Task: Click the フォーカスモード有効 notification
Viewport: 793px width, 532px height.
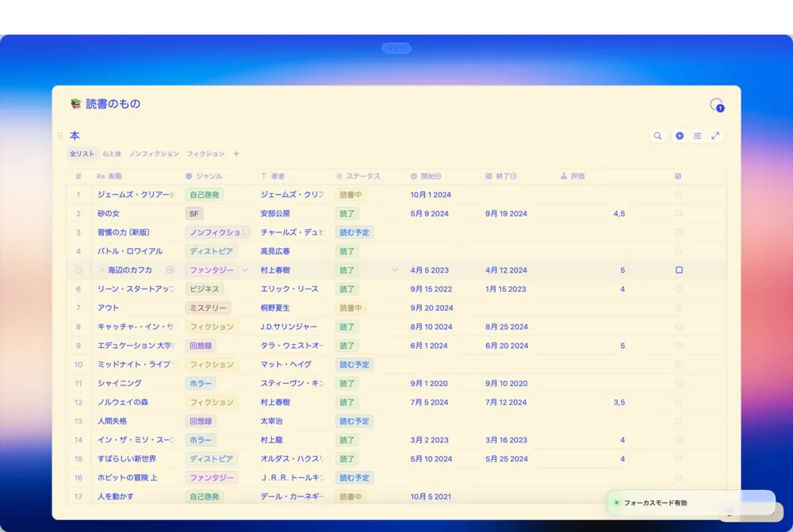Action: tap(691, 503)
